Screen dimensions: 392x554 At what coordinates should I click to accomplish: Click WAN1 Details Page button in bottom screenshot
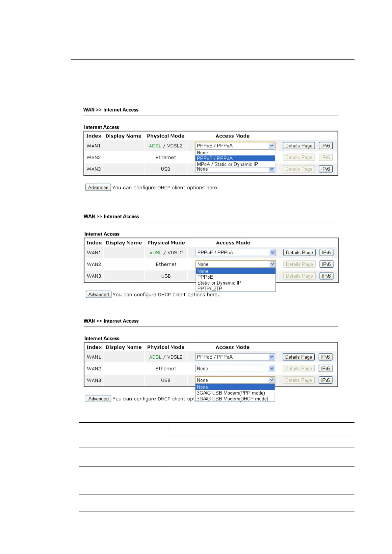[x=299, y=357]
